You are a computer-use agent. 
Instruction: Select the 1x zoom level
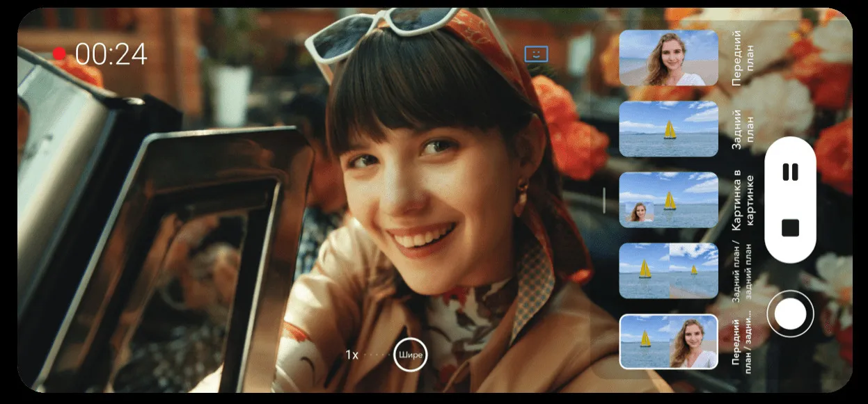pyautogui.click(x=352, y=355)
